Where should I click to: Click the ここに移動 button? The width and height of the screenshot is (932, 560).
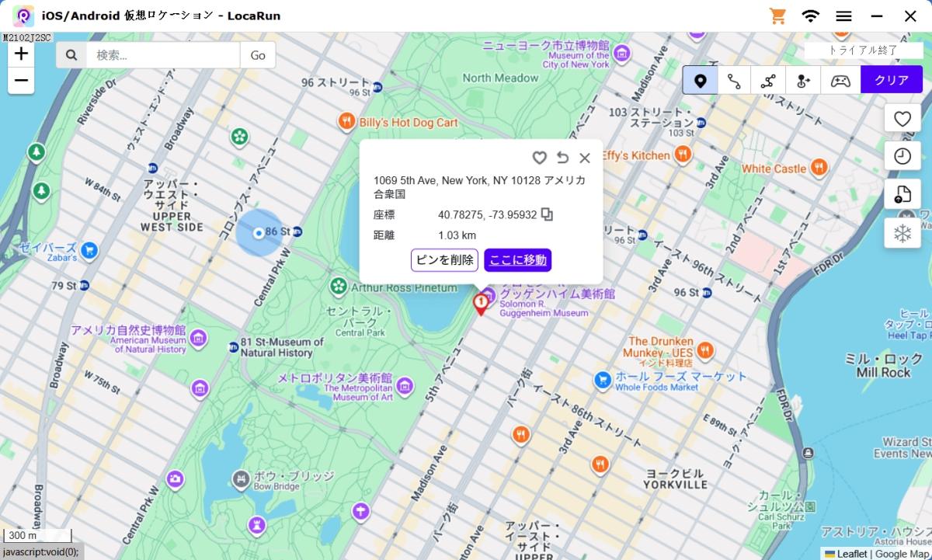click(x=517, y=260)
